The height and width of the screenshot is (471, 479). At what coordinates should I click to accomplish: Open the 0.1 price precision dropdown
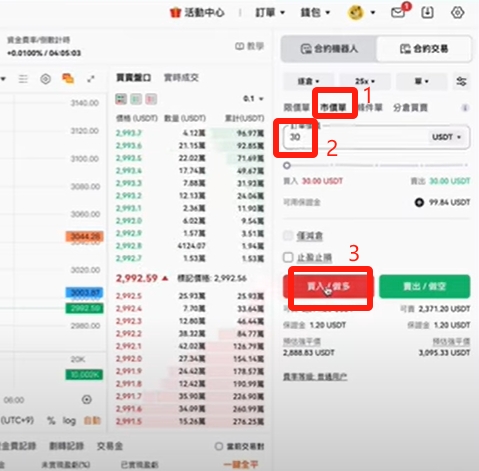(253, 99)
